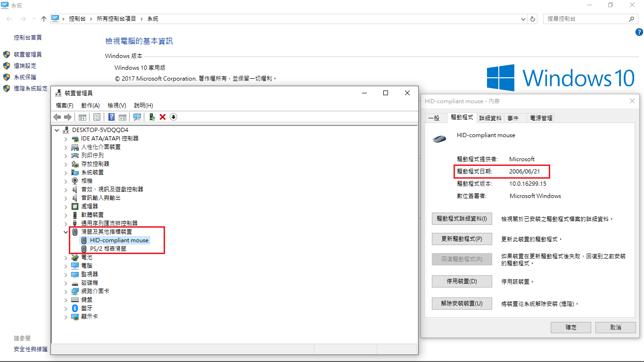Click the 網路介面卡 network adapter icon
Image resolution: width=644 pixels, height=362 pixels.
(75, 291)
